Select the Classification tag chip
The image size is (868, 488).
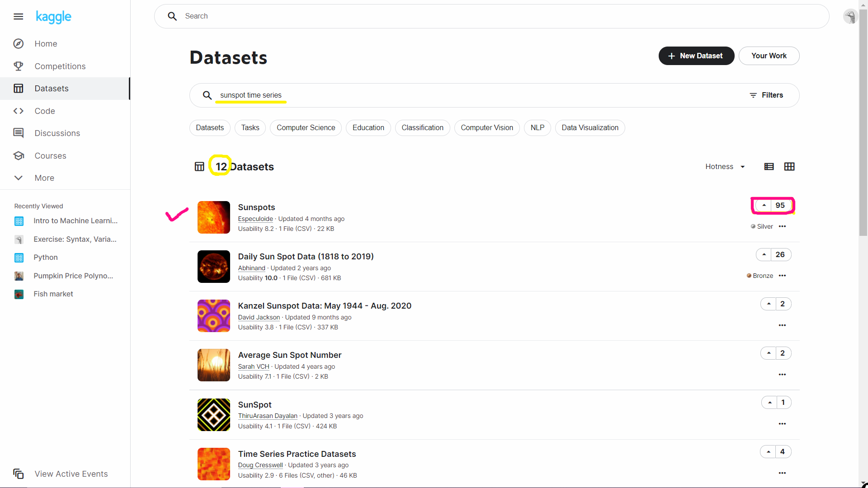tap(423, 128)
